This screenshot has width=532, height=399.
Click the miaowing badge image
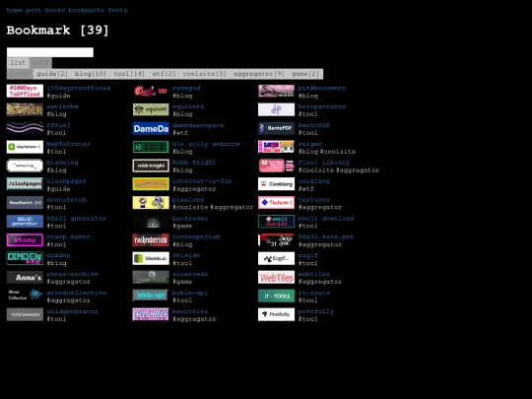(x=25, y=166)
